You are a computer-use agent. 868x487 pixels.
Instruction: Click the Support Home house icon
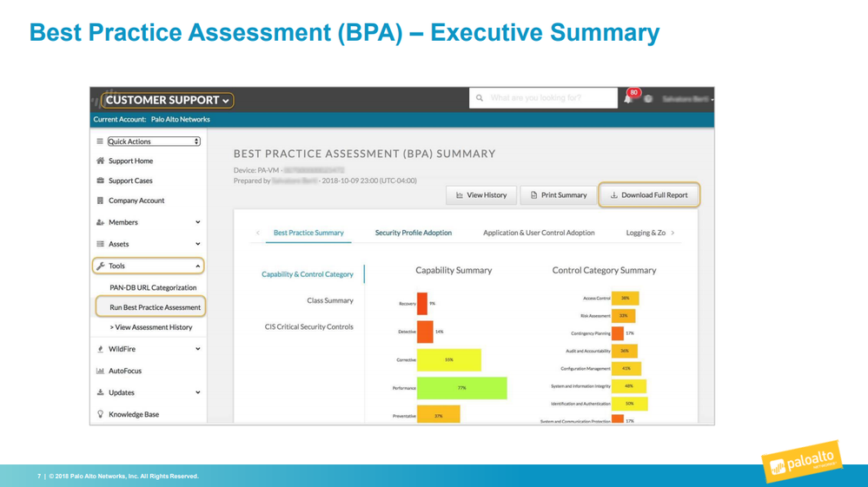tap(100, 161)
